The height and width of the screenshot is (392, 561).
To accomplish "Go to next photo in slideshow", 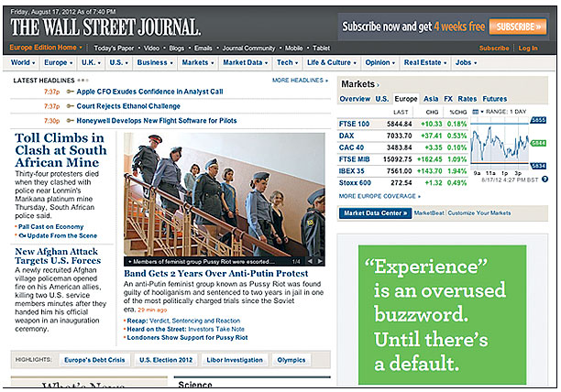I will [x=321, y=262].
